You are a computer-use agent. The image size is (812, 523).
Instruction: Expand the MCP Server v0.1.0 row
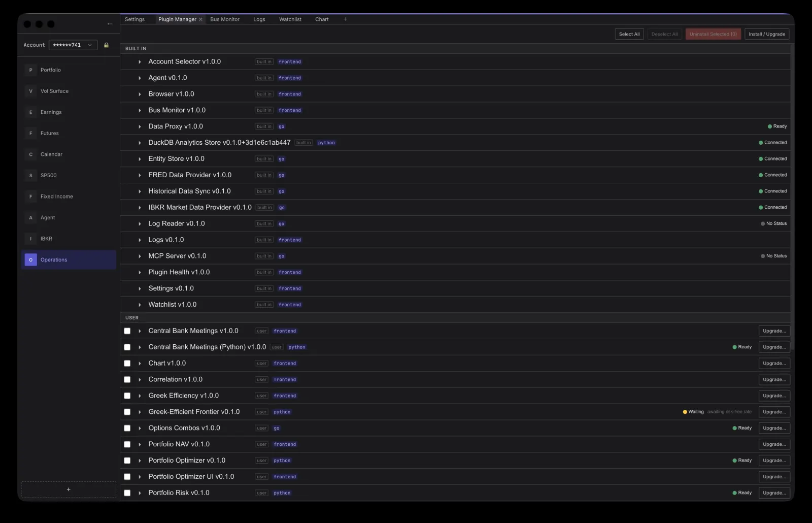(x=140, y=256)
